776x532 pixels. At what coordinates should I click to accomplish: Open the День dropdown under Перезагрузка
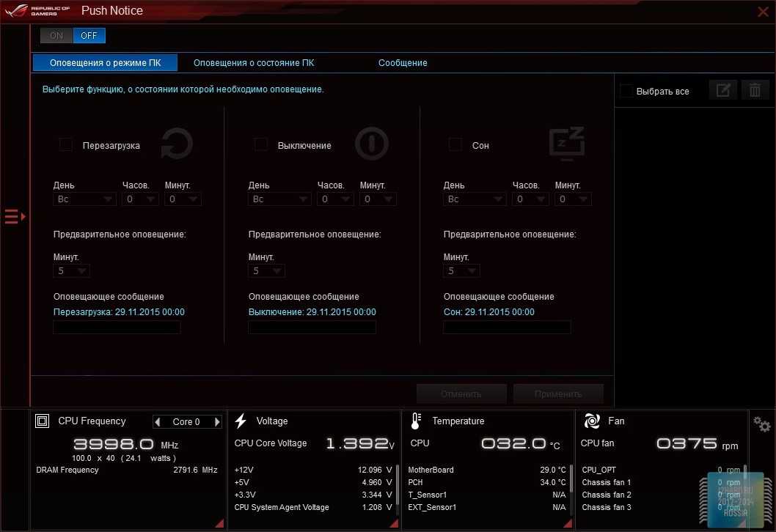(x=85, y=199)
